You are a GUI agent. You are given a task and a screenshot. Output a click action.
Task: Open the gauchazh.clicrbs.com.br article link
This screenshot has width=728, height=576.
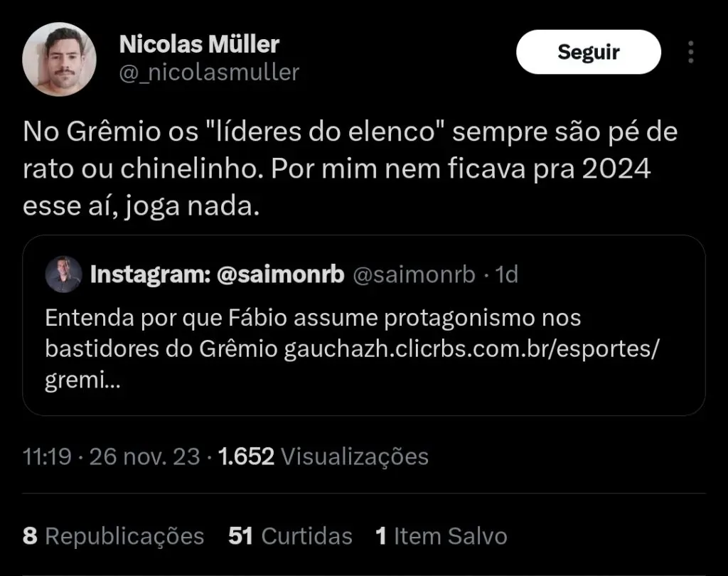coord(469,350)
